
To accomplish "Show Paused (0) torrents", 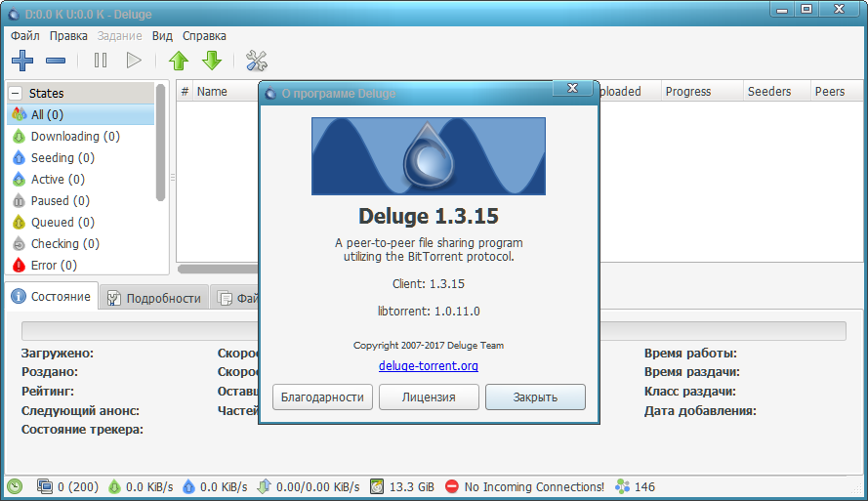I will (x=81, y=201).
